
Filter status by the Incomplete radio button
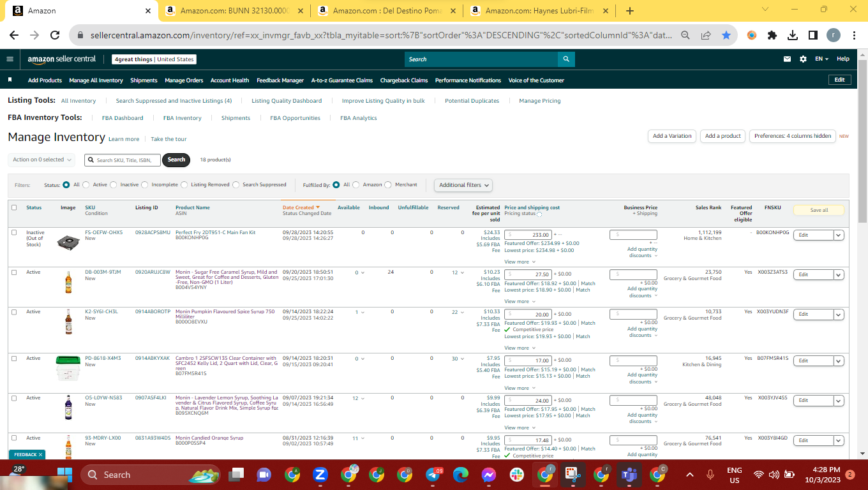tap(145, 185)
